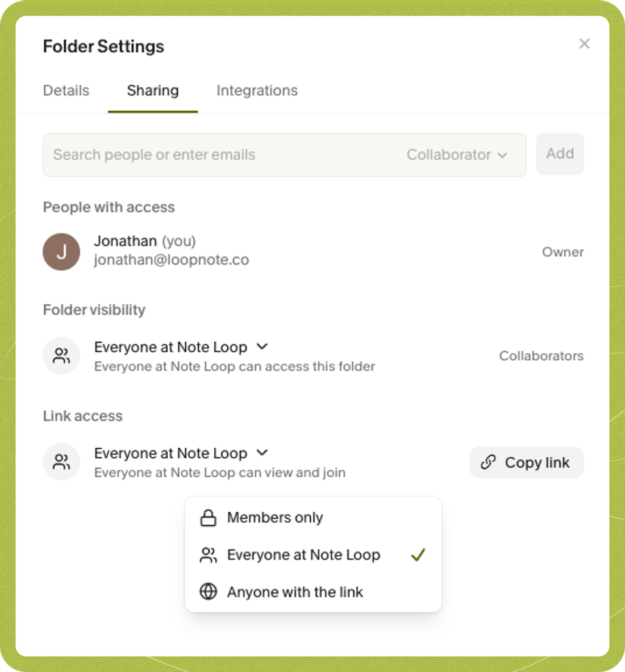Click the people icon beside Everyone at Note Loop option
625x672 pixels.
tap(207, 555)
